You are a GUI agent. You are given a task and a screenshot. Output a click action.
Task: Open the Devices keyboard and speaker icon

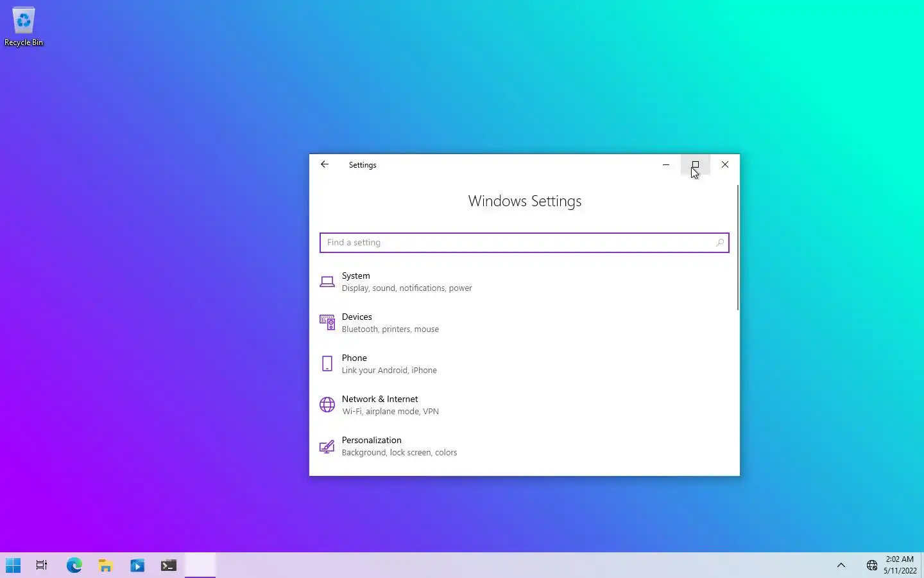tap(327, 322)
